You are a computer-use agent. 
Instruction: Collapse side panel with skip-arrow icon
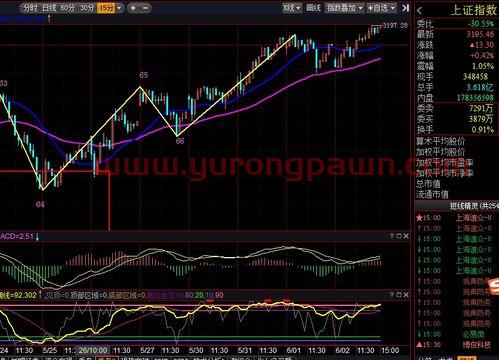(x=405, y=8)
